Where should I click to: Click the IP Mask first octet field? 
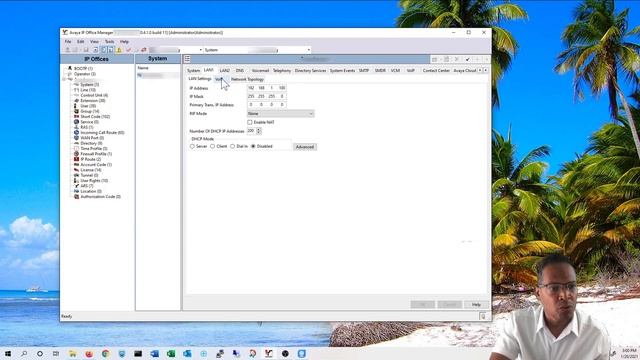click(251, 96)
